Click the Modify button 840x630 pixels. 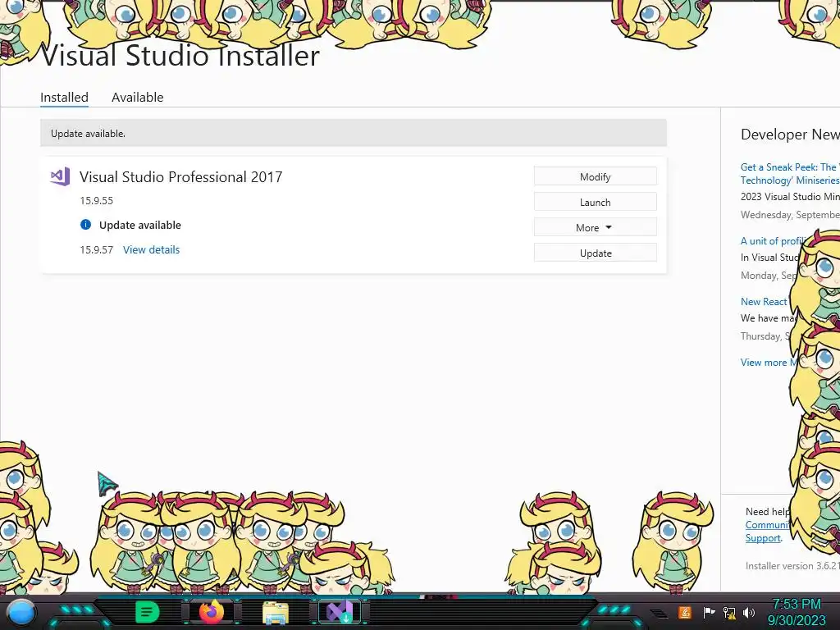point(596,176)
